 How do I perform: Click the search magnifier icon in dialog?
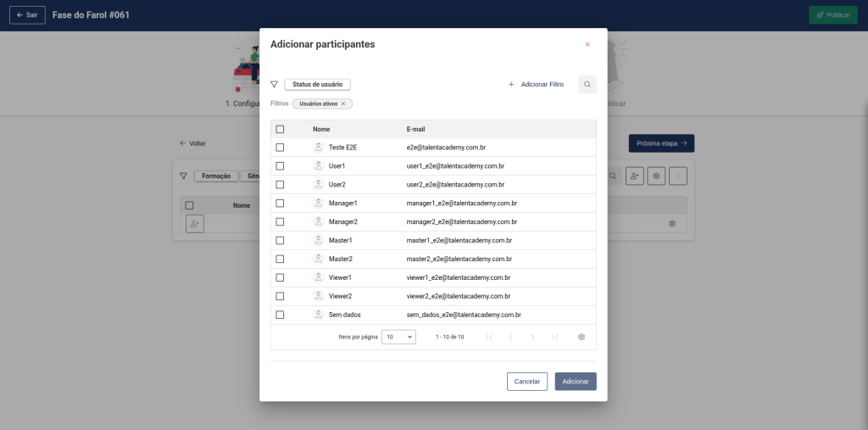587,85
